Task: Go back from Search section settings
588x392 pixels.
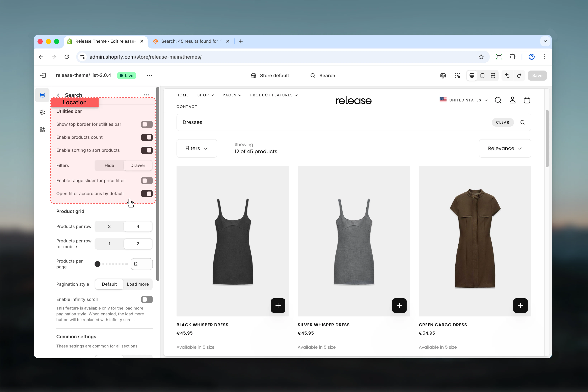Action: coord(58,95)
